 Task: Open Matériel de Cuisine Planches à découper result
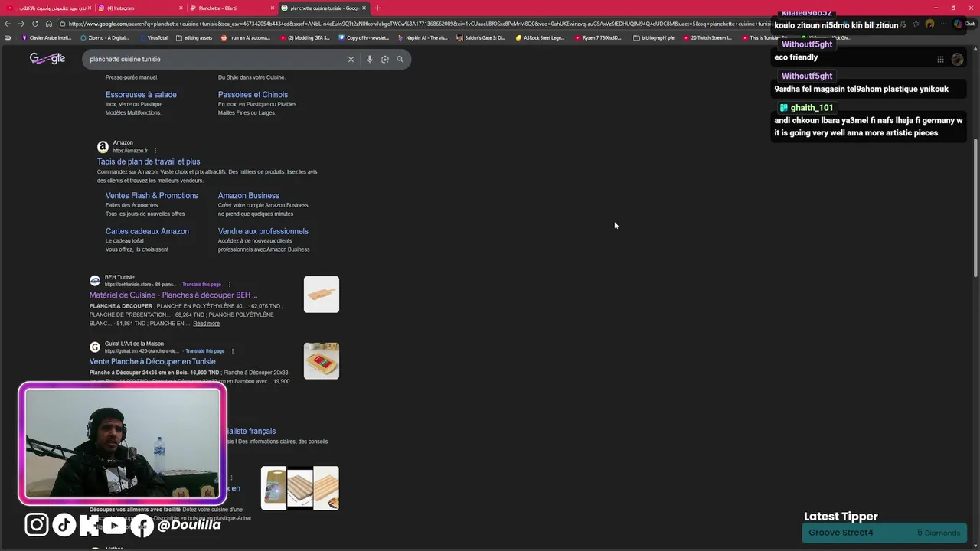pyautogui.click(x=173, y=295)
